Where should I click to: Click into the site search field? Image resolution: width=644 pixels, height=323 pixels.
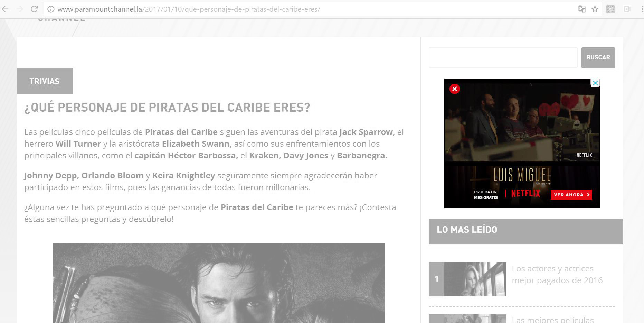pos(503,57)
